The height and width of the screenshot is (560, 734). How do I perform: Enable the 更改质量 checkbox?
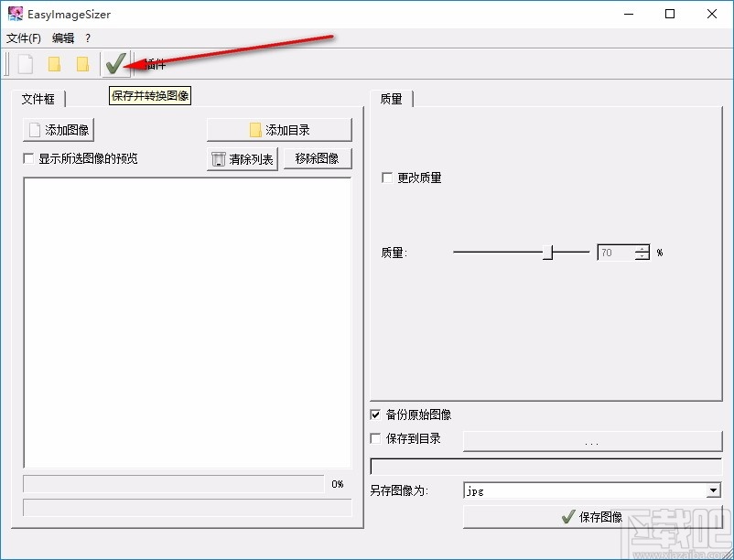click(x=386, y=178)
